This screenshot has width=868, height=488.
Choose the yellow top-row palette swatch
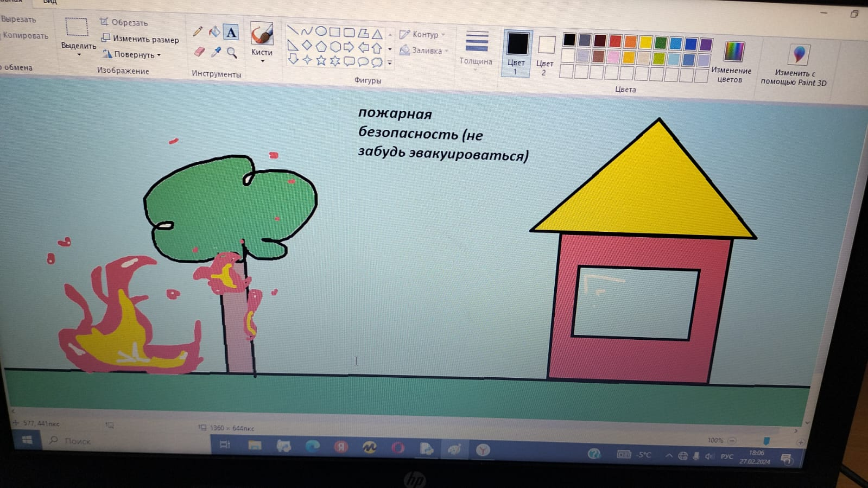click(x=645, y=42)
